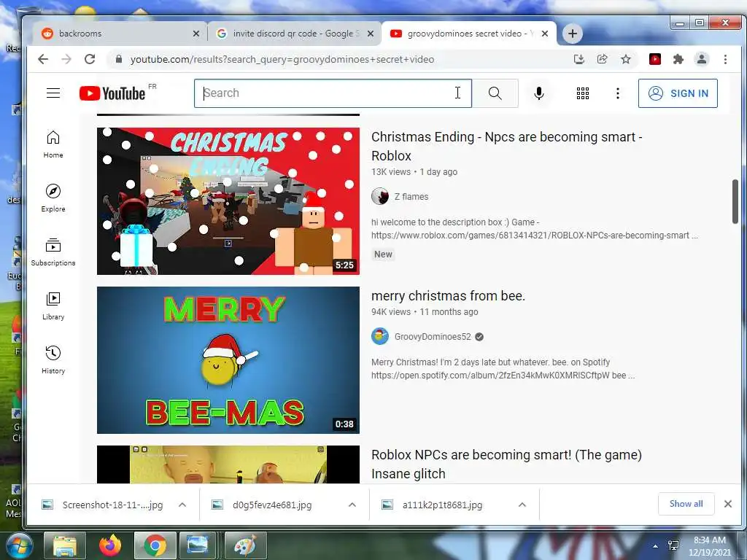The image size is (747, 560).
Task: Open the Chrome profile avatar
Action: (702, 59)
